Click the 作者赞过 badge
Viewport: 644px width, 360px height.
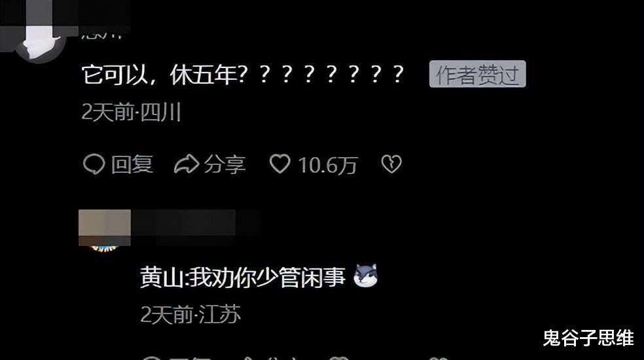point(477,74)
